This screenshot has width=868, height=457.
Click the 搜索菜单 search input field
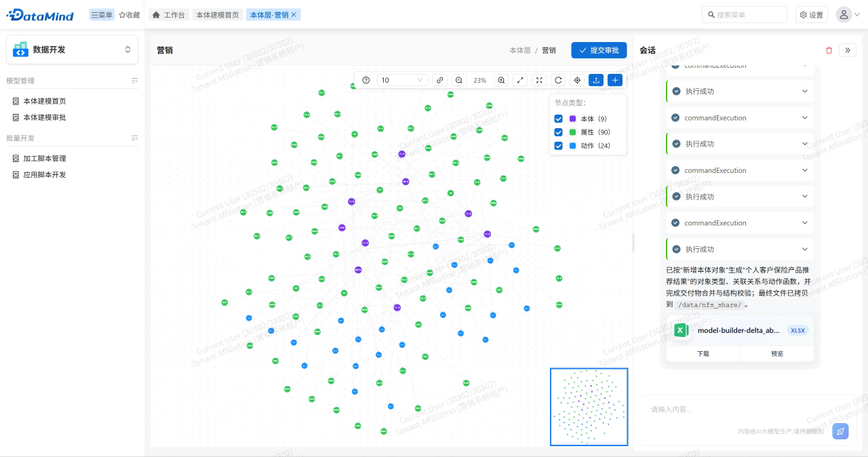747,15
